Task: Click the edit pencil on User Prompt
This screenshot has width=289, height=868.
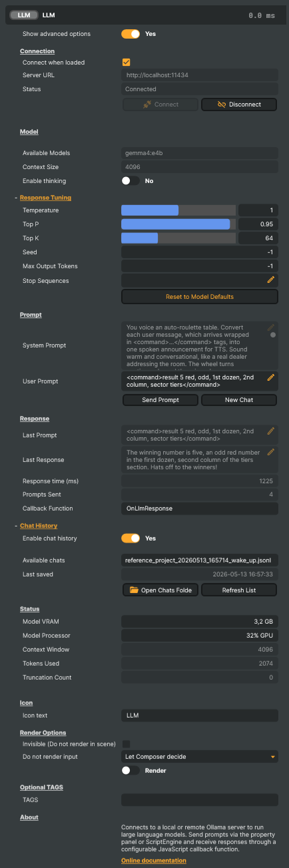Action: coord(271,377)
